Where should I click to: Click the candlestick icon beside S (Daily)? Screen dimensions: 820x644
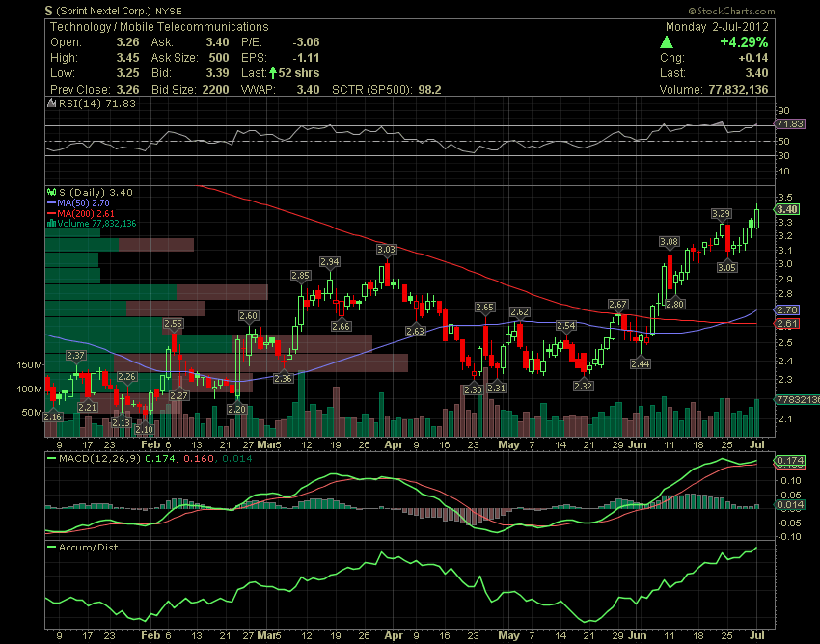pyautogui.click(x=51, y=192)
